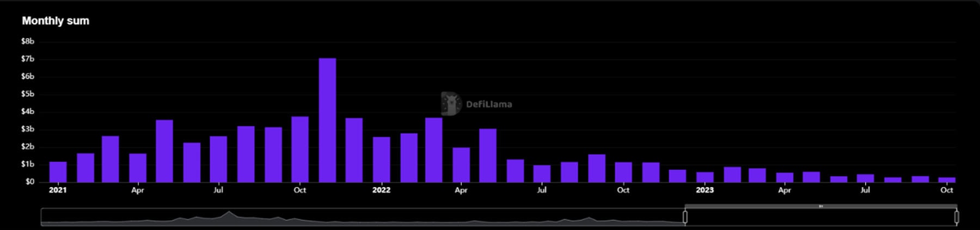The height and width of the screenshot is (230, 980).
Task: Click the April 2022 bar
Action: click(461, 164)
